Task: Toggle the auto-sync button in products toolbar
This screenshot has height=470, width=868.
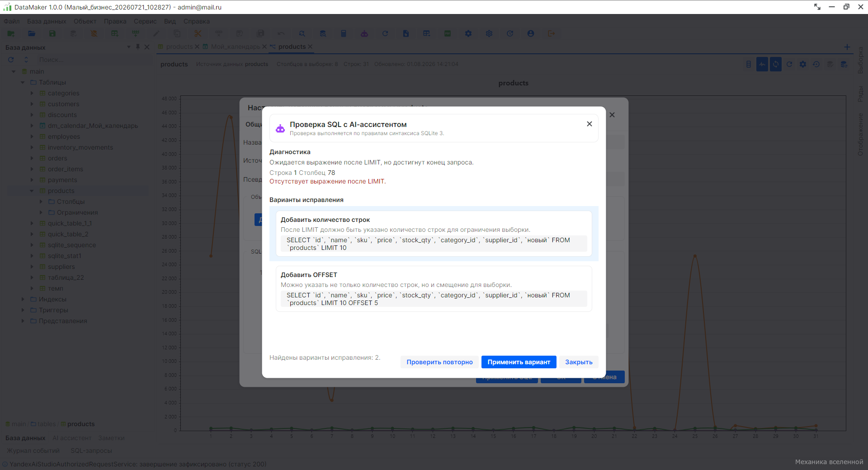Action: [776, 64]
